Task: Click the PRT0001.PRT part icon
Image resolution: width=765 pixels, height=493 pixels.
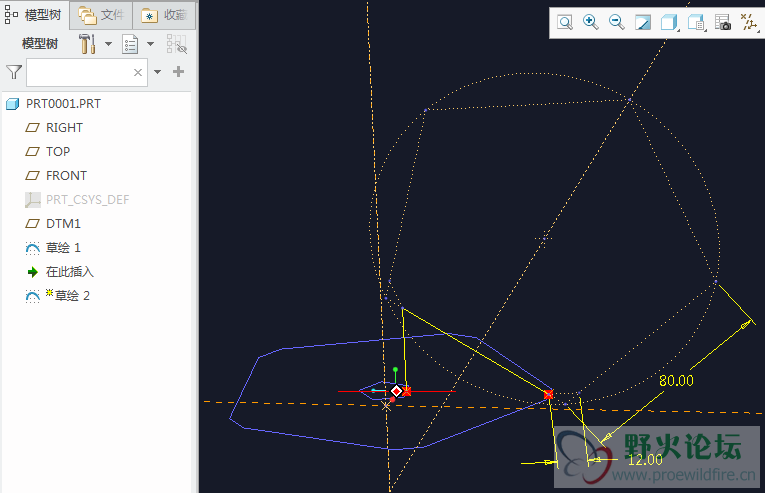Action: (13, 103)
